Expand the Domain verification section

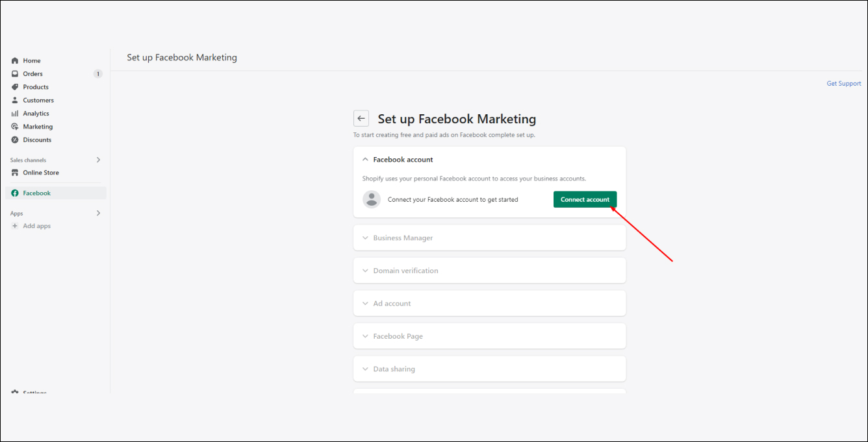pos(489,271)
